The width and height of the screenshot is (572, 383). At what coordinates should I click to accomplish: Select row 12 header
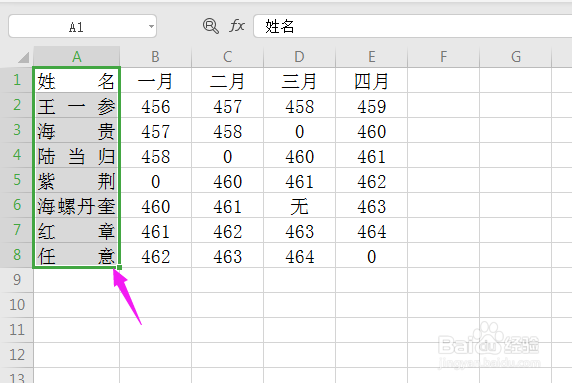17,355
